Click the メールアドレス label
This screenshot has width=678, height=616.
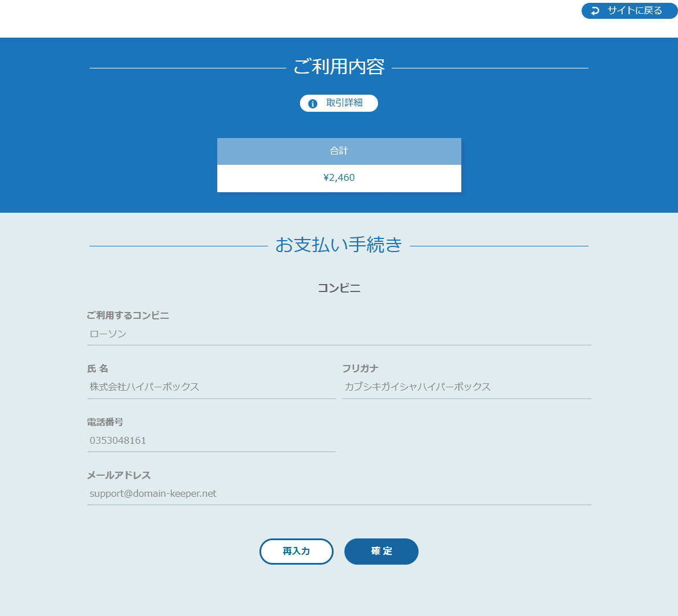(x=119, y=475)
